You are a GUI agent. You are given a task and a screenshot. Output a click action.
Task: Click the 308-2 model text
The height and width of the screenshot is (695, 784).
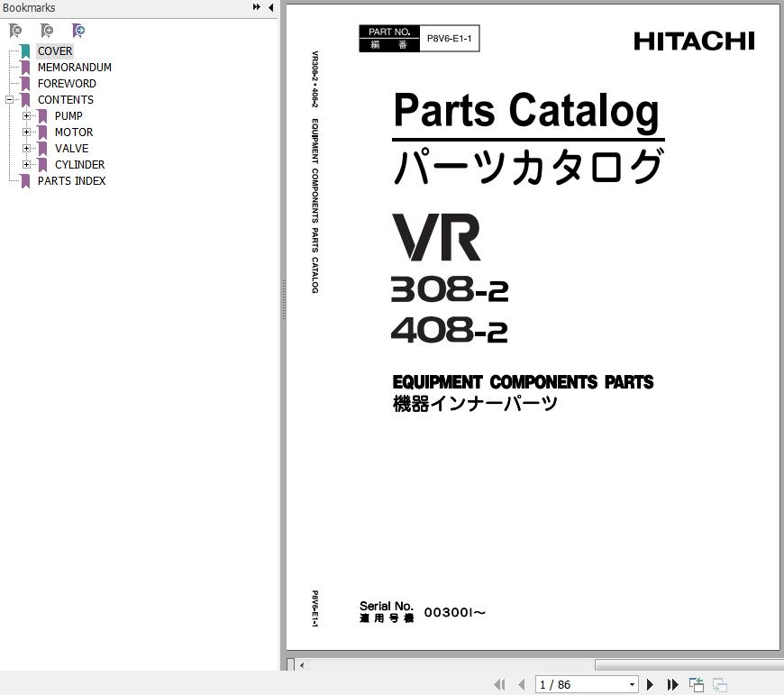tap(450, 289)
